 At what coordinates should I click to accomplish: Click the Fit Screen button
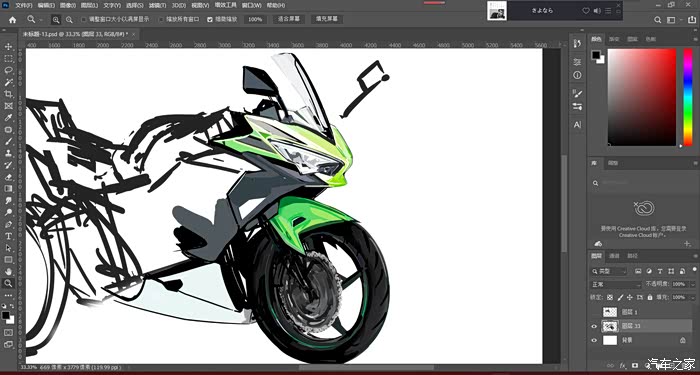click(x=288, y=19)
